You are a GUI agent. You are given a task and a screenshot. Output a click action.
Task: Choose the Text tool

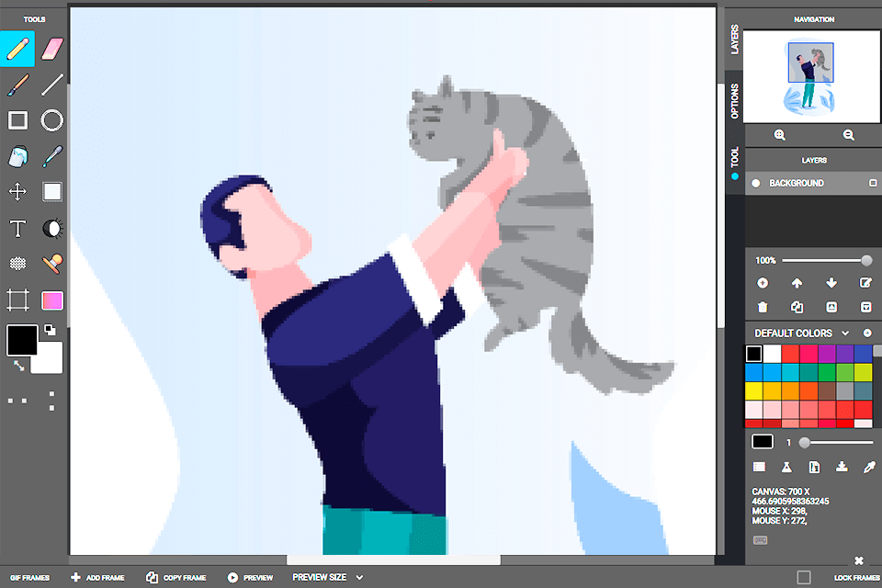pos(17,228)
